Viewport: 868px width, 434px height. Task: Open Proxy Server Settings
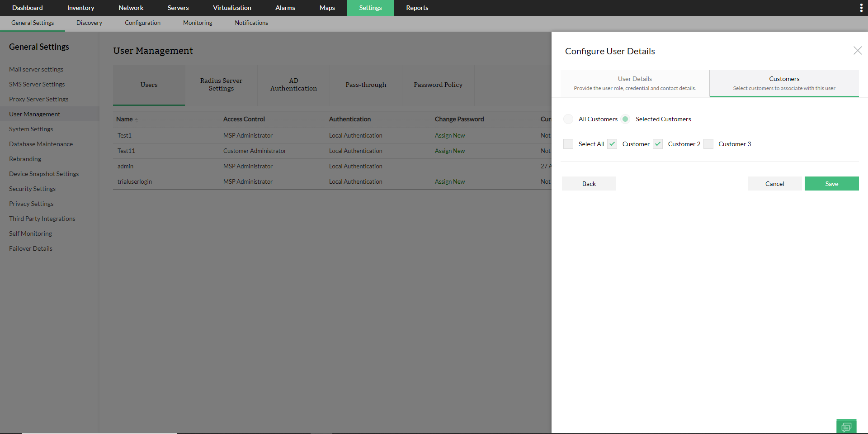point(38,99)
